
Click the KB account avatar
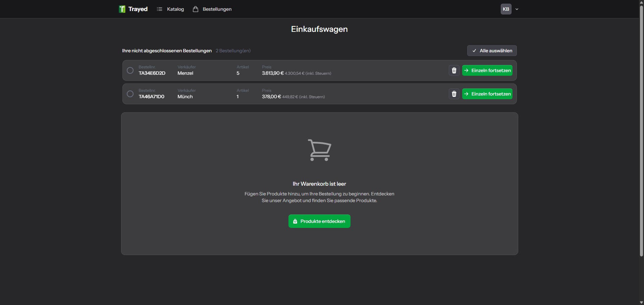(506, 9)
